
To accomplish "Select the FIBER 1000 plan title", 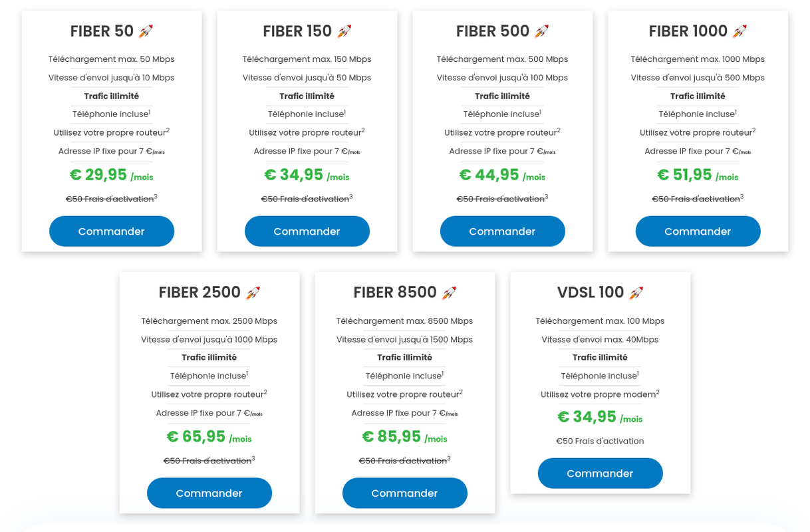I will 688,31.
